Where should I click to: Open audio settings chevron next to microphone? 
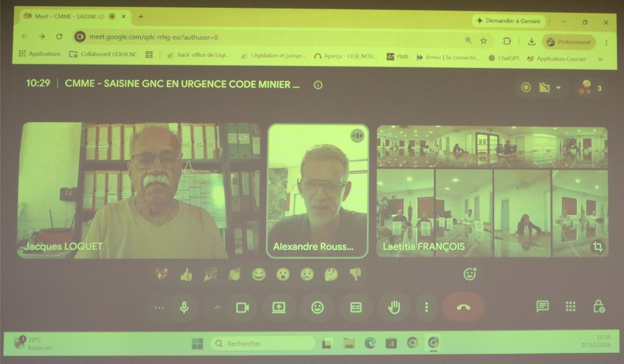[217, 308]
